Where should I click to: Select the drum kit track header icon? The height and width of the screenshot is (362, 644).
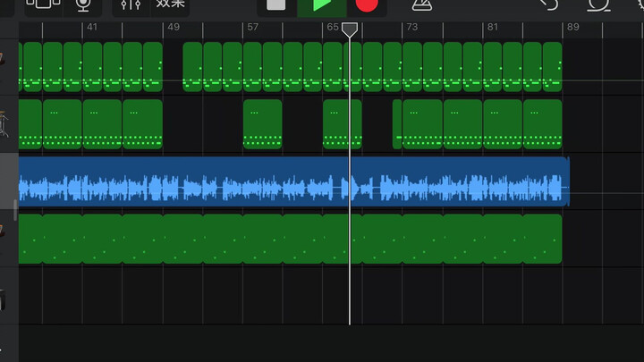[4, 124]
